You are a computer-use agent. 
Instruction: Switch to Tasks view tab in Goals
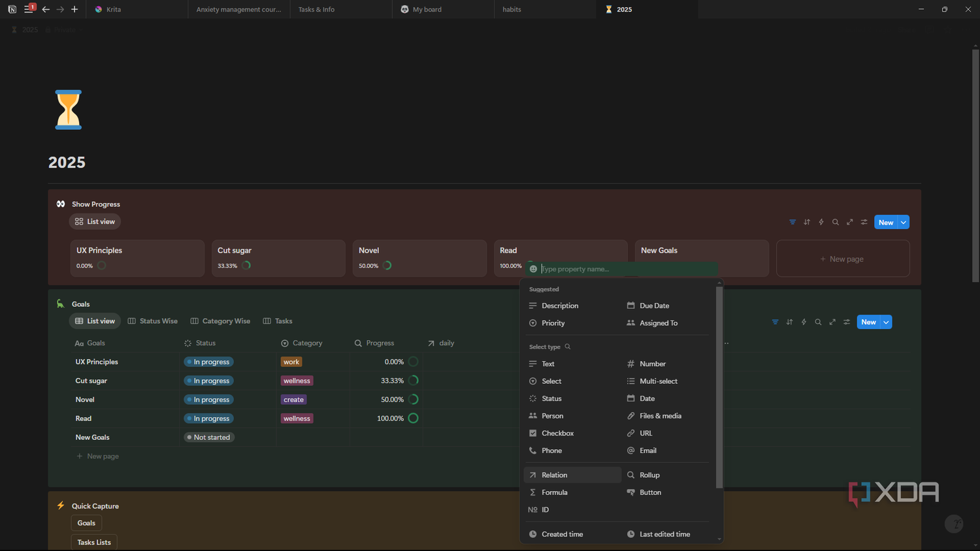[x=278, y=321]
